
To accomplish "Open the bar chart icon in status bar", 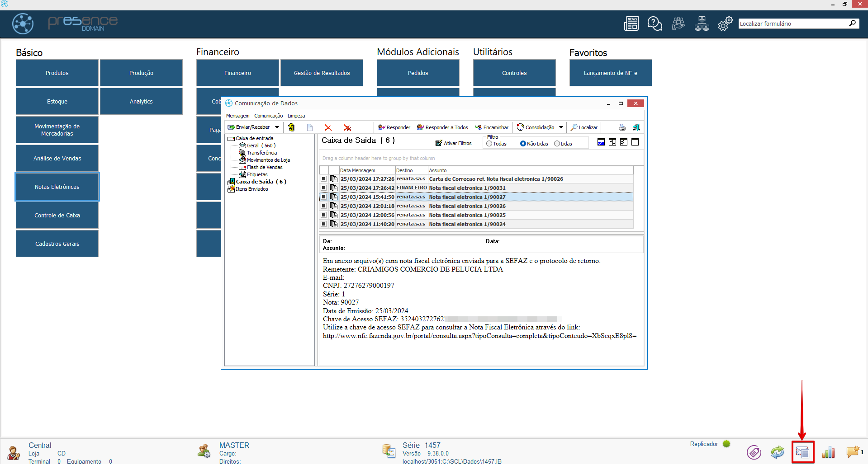I will coord(828,452).
